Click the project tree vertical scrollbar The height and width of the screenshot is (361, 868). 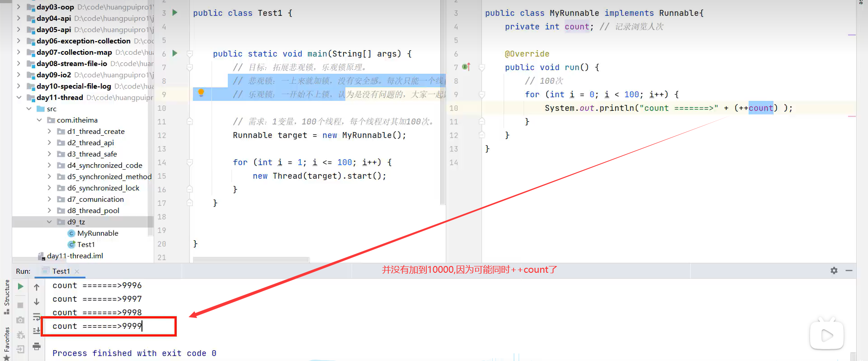[x=151, y=118]
